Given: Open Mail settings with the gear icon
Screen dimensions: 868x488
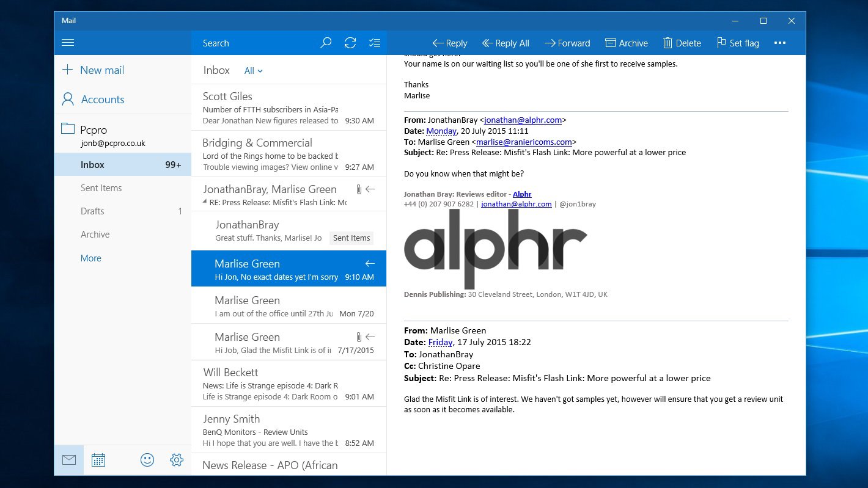Looking at the screenshot, I should coord(177,459).
